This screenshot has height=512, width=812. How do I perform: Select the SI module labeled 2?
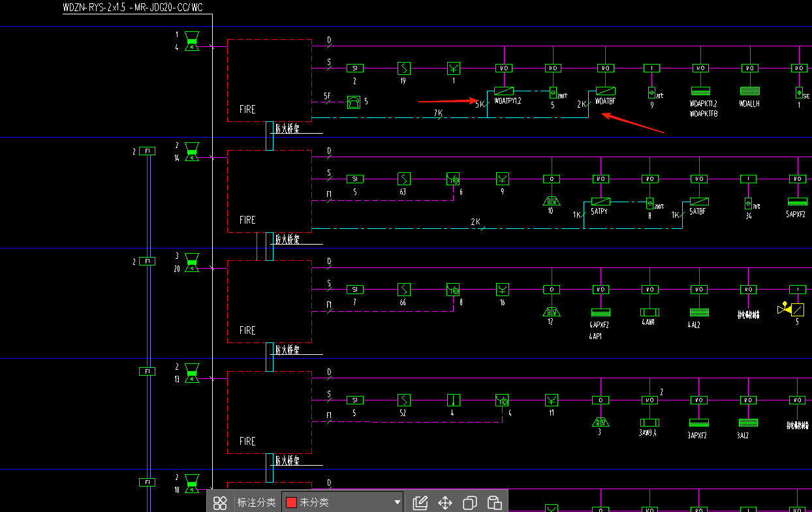click(354, 68)
